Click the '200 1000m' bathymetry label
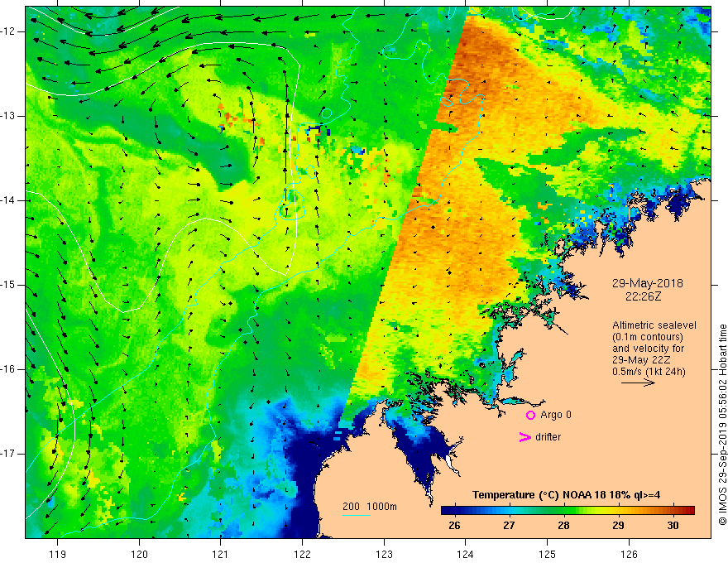Screen dimensions: 728x563 point(370,507)
